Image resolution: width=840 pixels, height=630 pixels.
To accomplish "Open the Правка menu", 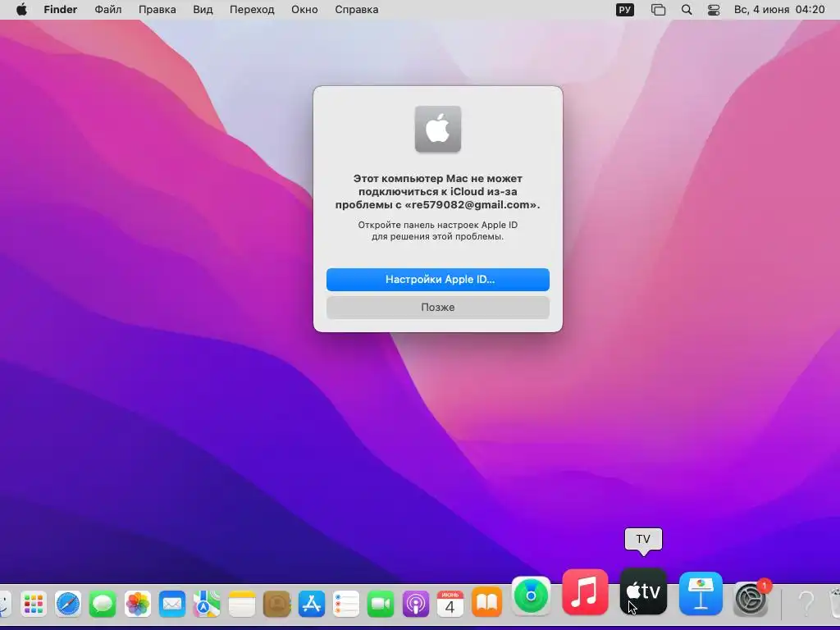I will point(157,10).
